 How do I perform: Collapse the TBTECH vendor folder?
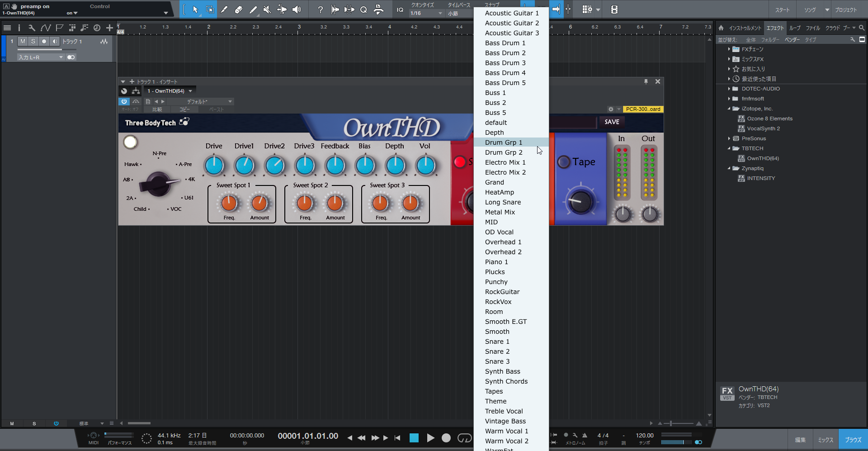pos(729,148)
